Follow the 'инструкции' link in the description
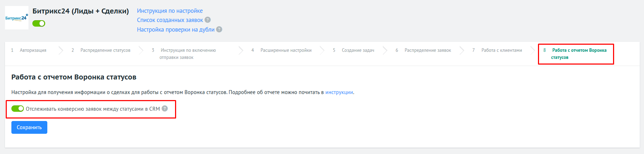The width and height of the screenshot is (644, 154). (x=339, y=92)
